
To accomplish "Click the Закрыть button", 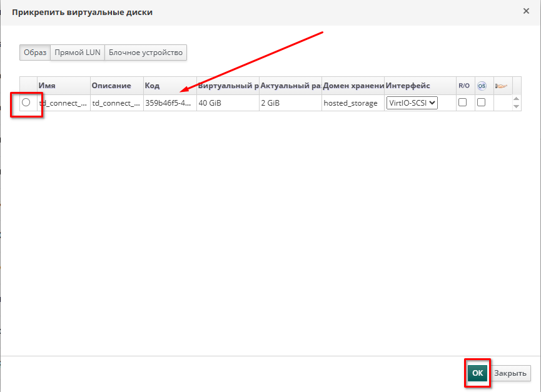I will point(512,373).
